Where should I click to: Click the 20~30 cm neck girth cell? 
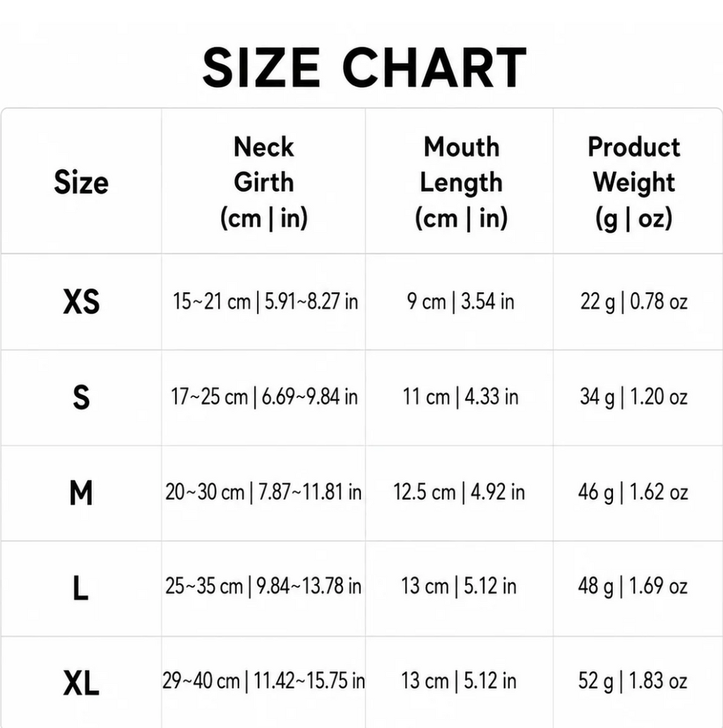(x=263, y=492)
